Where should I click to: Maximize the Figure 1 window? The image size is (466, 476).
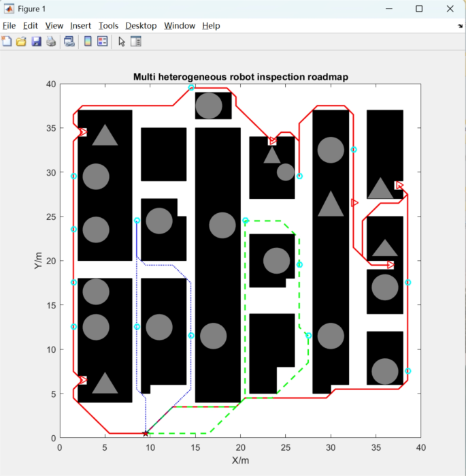(x=419, y=9)
